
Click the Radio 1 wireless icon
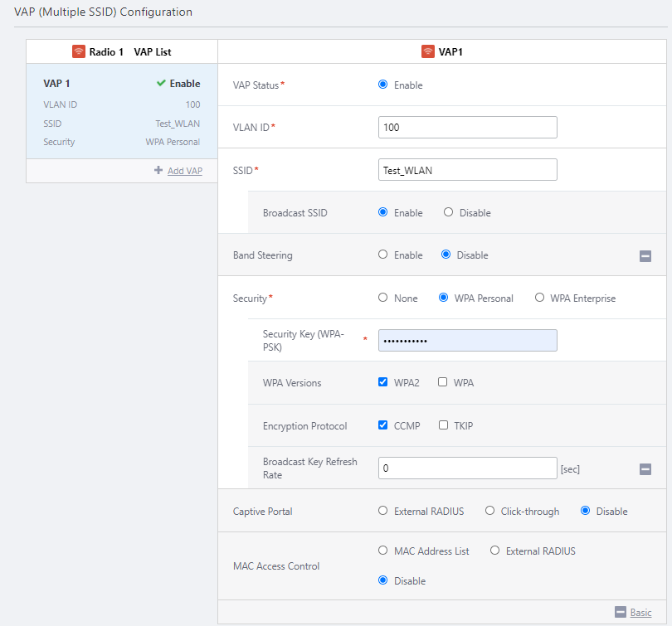(78, 51)
